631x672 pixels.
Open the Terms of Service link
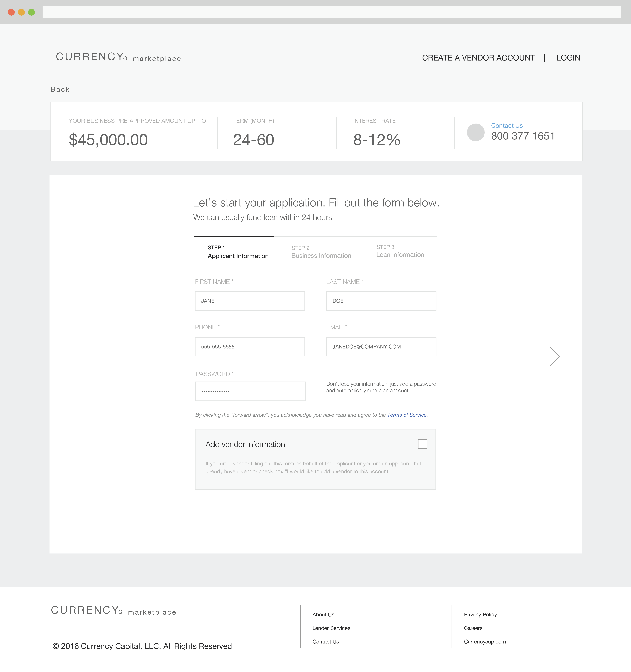click(x=407, y=415)
